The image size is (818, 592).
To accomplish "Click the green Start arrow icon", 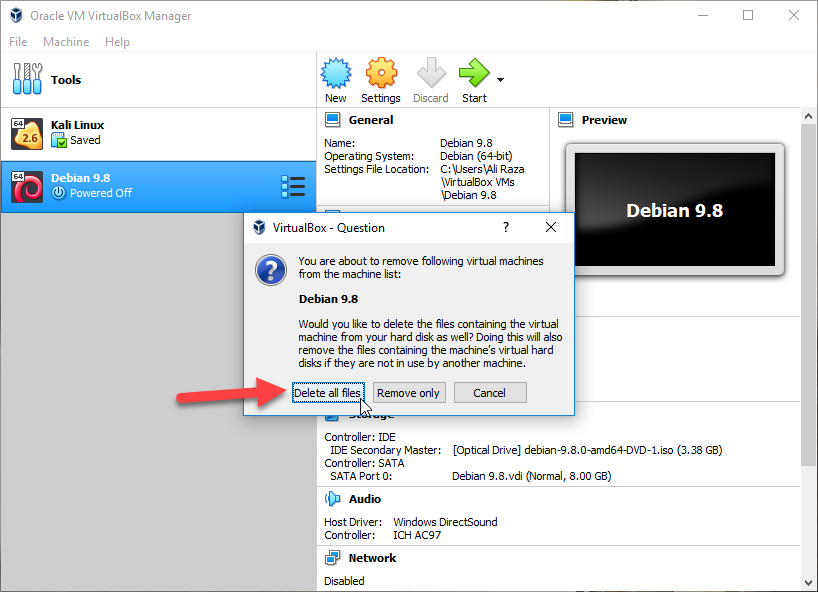I will pos(473,74).
